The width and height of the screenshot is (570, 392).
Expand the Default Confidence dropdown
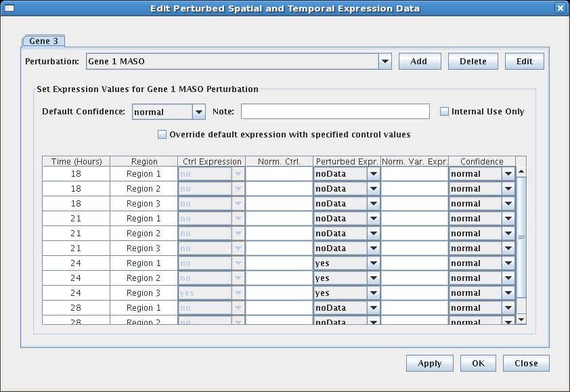pos(198,112)
